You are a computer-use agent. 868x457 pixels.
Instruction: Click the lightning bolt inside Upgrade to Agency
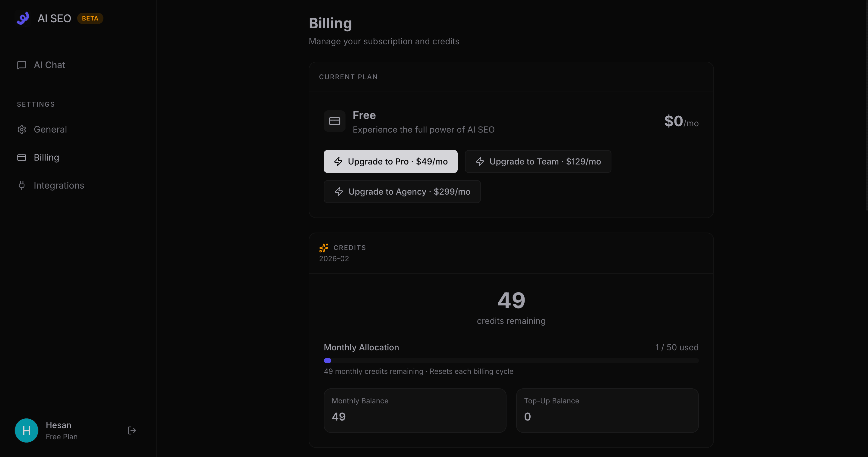point(339,192)
